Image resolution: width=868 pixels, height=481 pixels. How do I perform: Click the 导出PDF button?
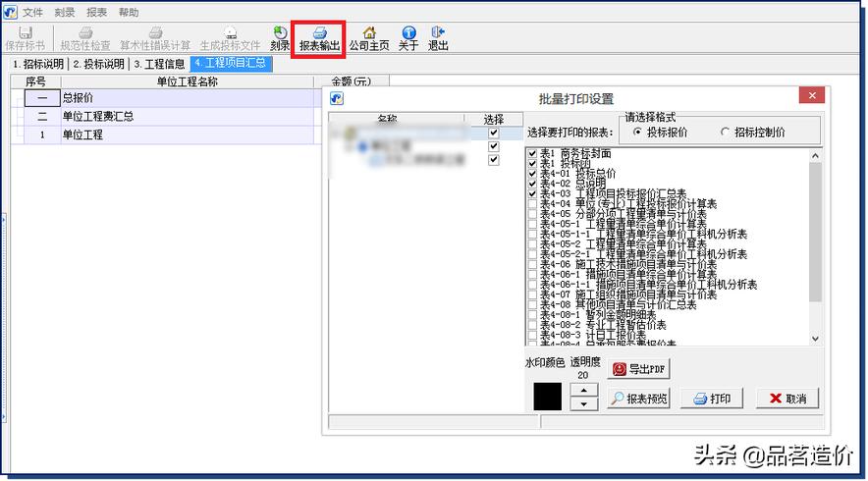tap(639, 369)
